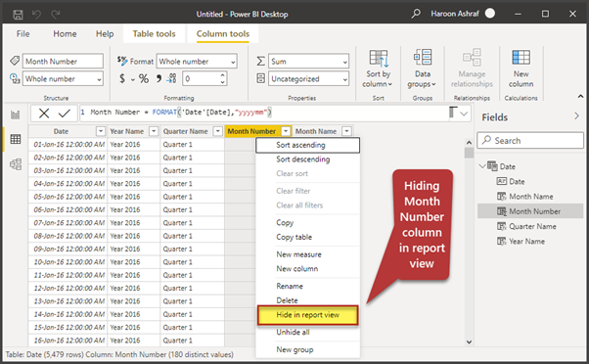
Task: Apply thousands separator comma icon
Action: click(159, 78)
